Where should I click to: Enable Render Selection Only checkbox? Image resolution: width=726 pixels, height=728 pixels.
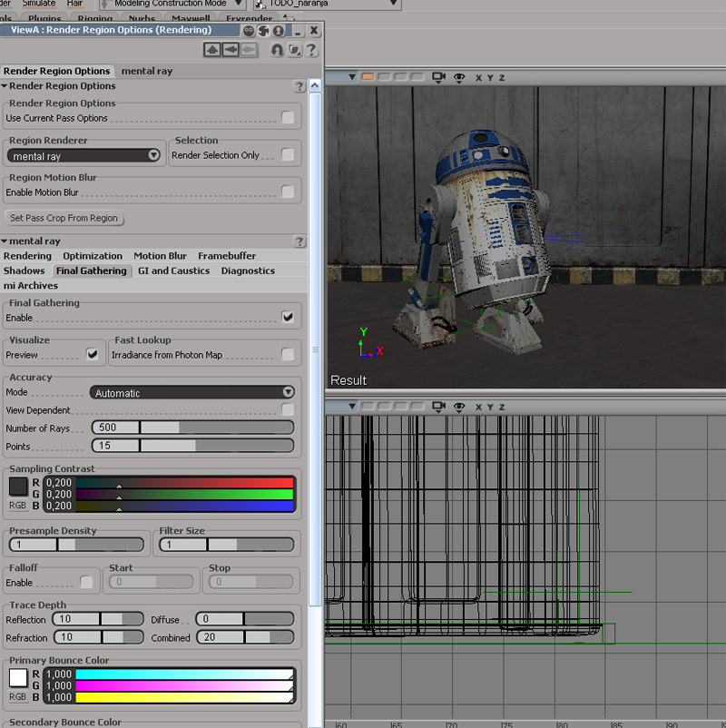(288, 154)
